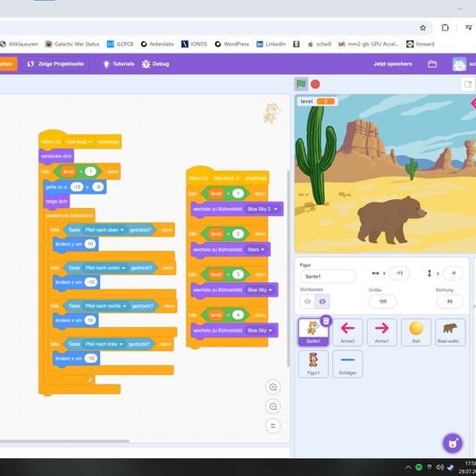Edit the Richtung direction field
Viewport: 476px width, 476px height.
(x=449, y=302)
